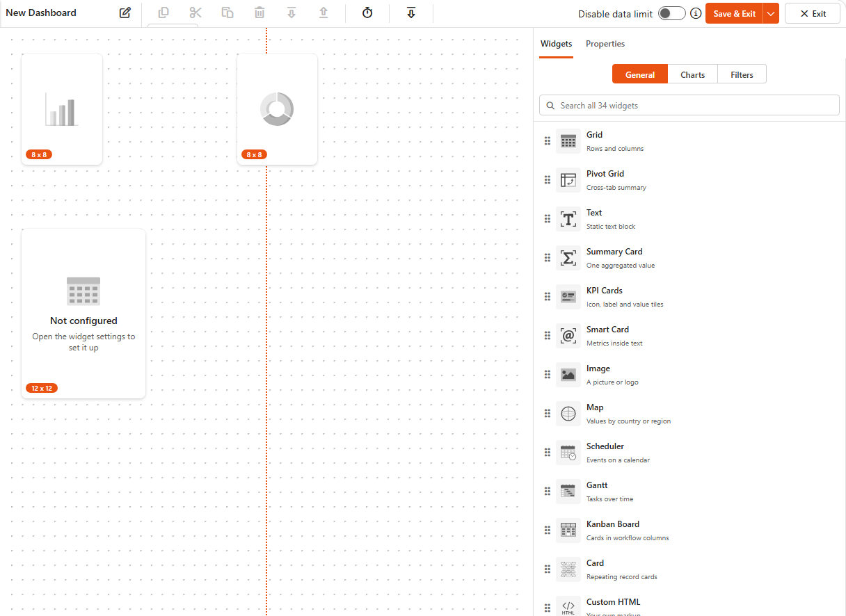Image resolution: width=846 pixels, height=616 pixels.
Task: Select the Custom HTML widget icon
Action: tap(568, 607)
